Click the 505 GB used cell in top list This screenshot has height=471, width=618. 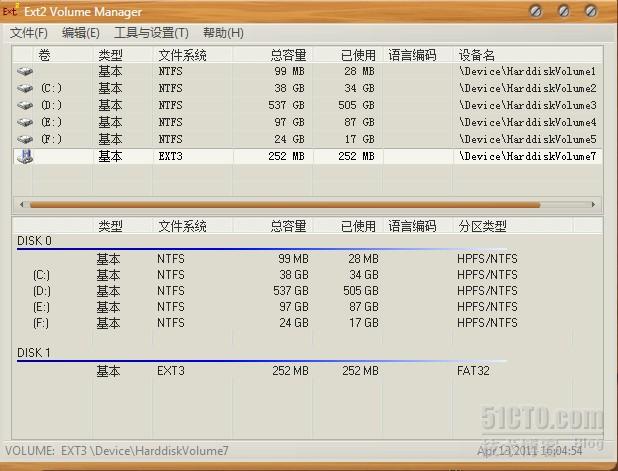pos(356,105)
